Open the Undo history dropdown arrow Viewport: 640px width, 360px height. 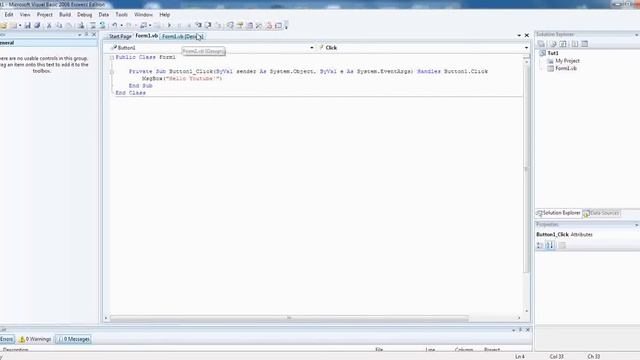coord(121,25)
